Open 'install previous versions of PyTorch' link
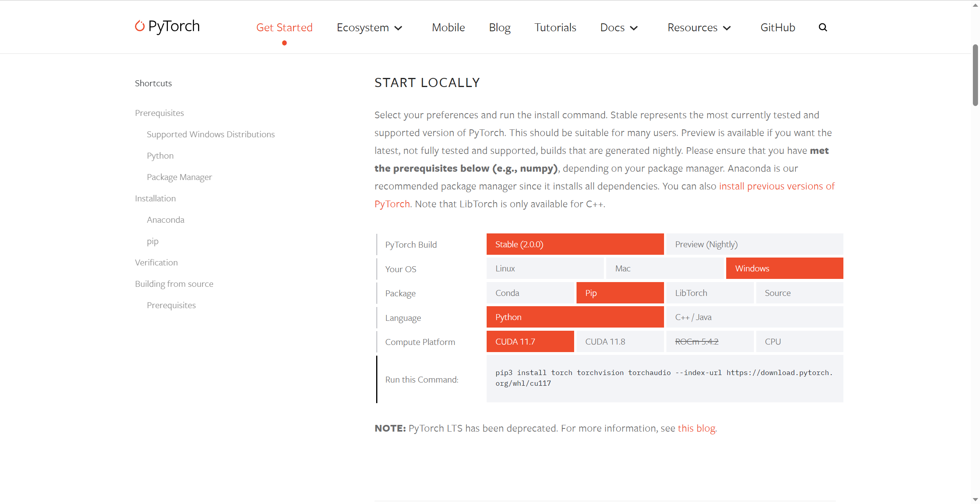This screenshot has width=980, height=504. click(776, 186)
